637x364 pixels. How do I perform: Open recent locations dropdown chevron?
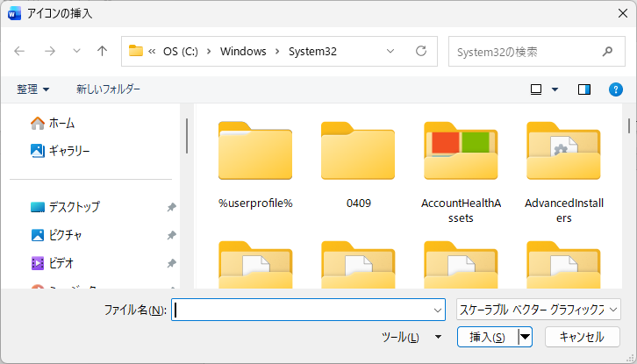pos(76,51)
